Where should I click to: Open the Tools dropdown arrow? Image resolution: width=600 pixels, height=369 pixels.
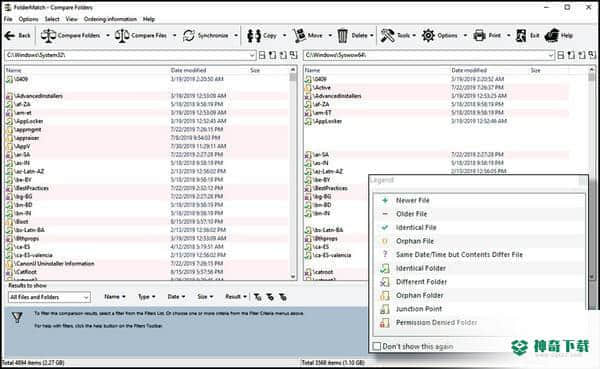tap(414, 36)
